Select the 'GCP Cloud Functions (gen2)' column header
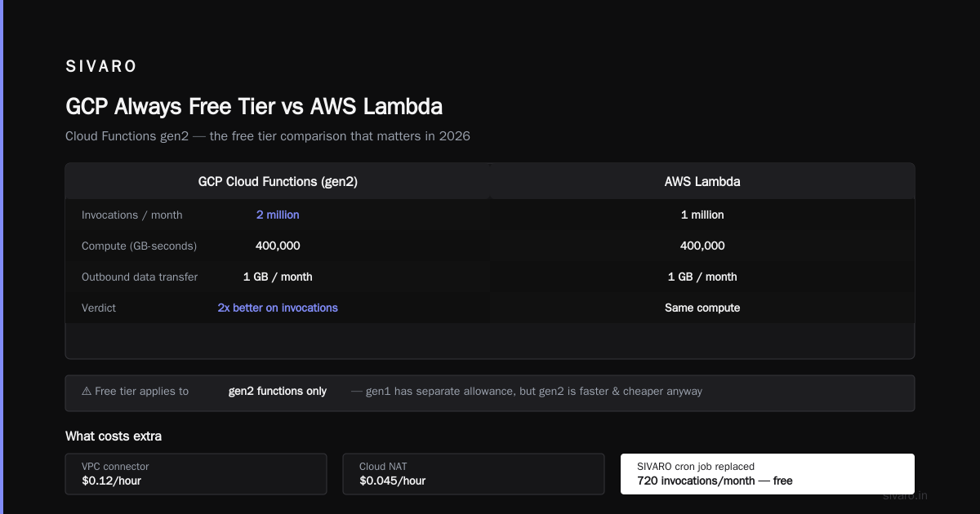Image resolution: width=980 pixels, height=514 pixels. (x=278, y=182)
